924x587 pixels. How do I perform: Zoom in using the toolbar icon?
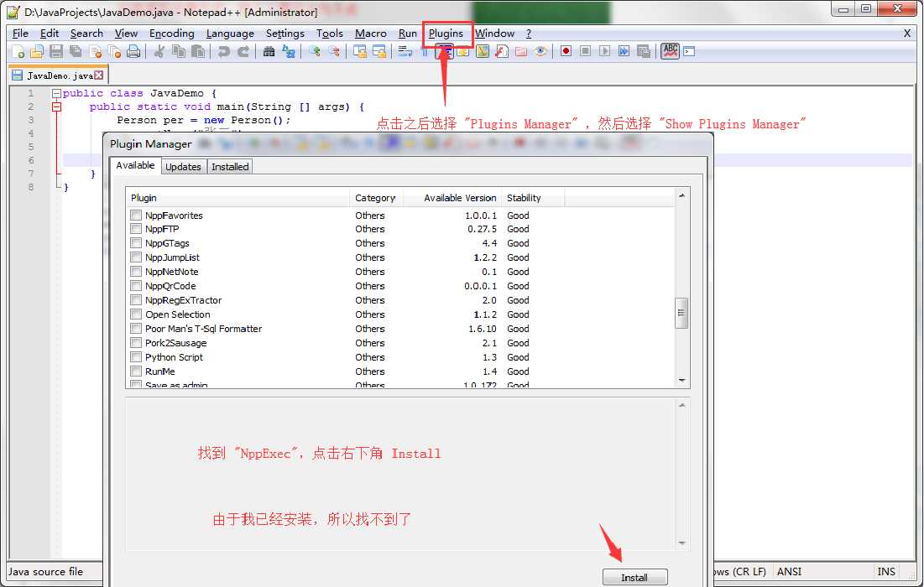coord(315,52)
